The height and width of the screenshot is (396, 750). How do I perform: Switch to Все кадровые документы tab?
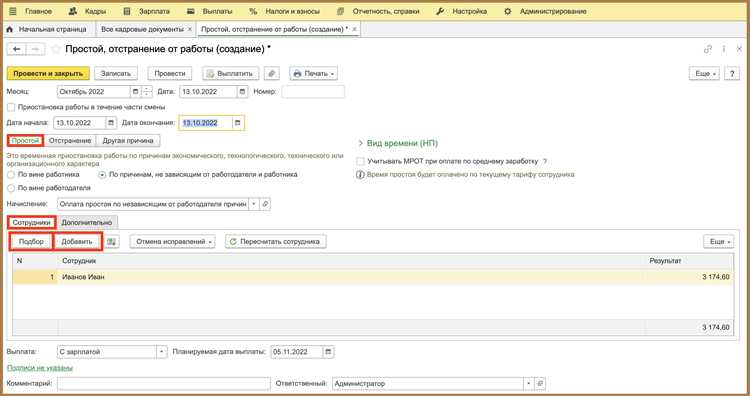142,29
